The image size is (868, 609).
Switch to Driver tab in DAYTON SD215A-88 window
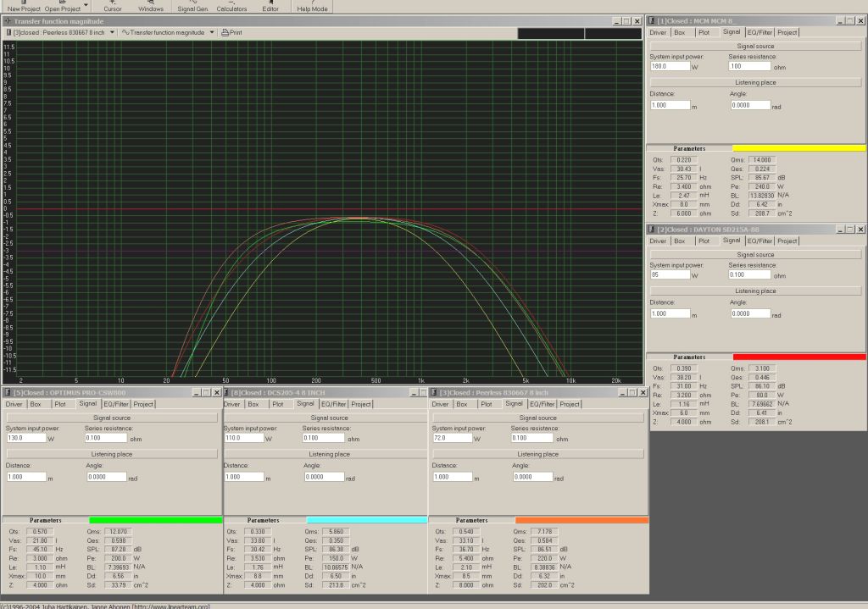(x=658, y=241)
